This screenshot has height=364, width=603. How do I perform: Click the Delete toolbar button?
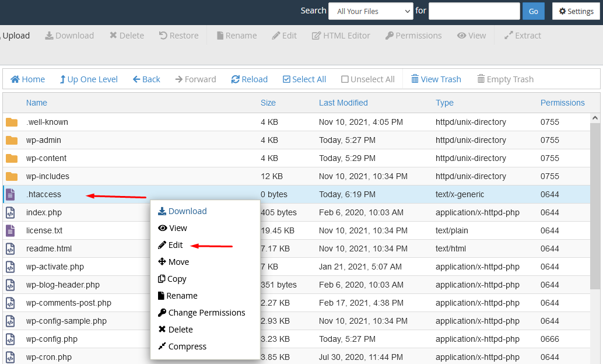click(127, 36)
